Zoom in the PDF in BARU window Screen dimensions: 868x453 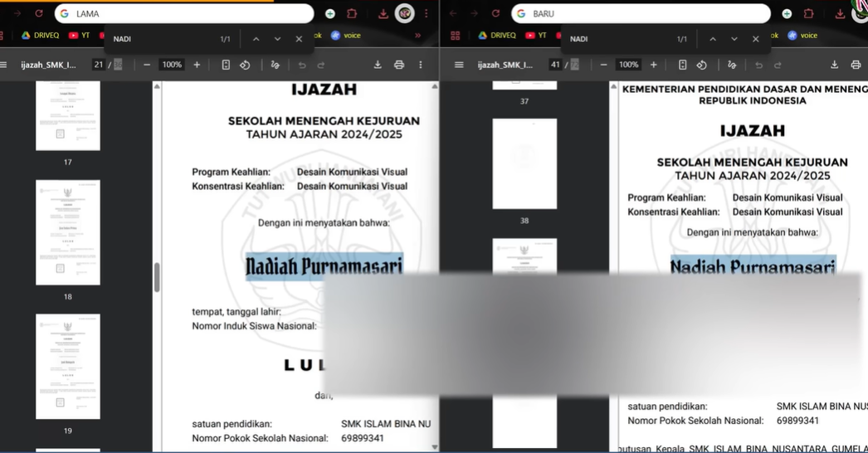tap(653, 65)
